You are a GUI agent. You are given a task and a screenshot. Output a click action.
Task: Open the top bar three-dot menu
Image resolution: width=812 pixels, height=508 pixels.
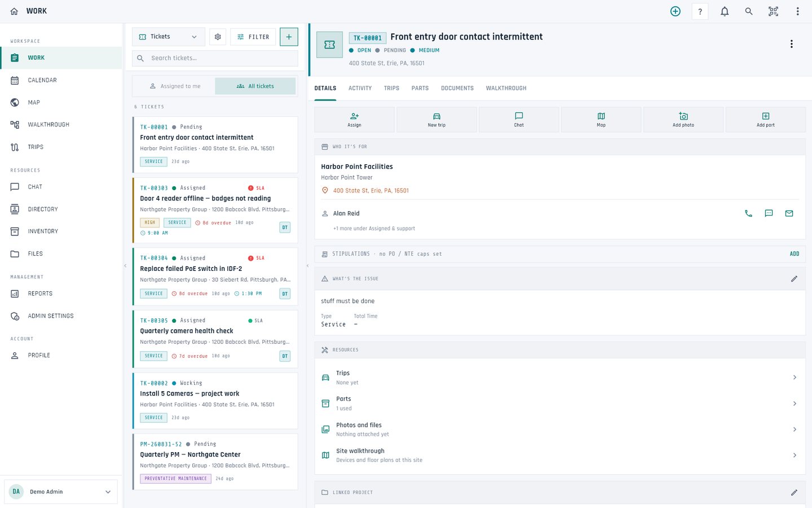797,11
